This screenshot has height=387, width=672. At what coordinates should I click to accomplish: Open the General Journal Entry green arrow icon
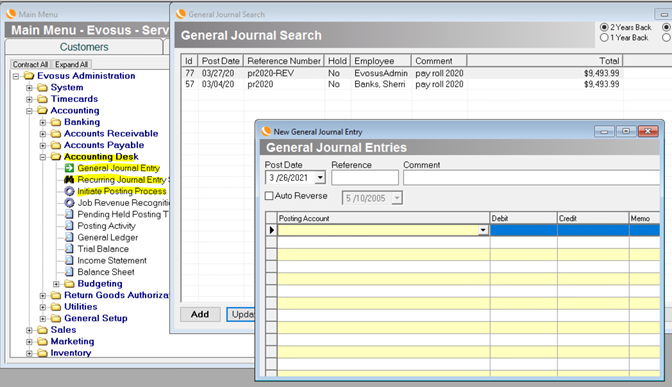69,168
